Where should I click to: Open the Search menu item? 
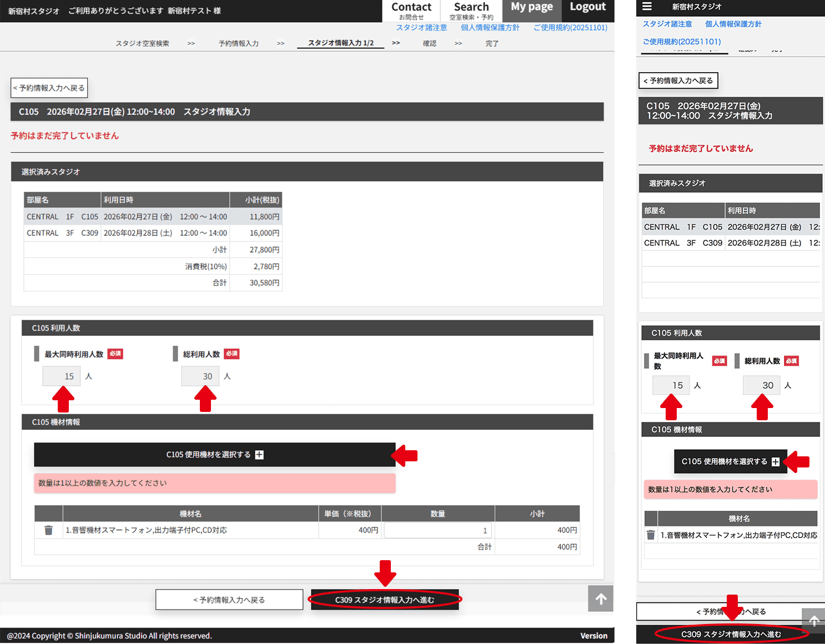[471, 11]
